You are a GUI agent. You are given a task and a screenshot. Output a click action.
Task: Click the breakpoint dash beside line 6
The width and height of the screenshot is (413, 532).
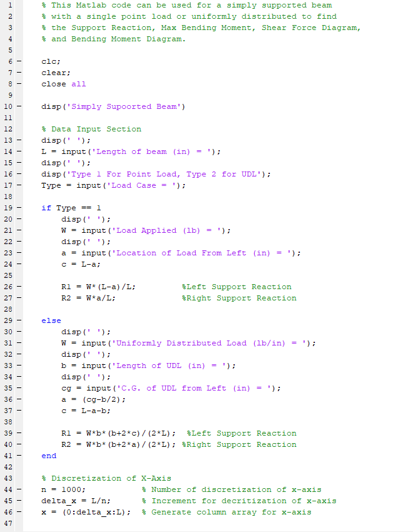19,62
